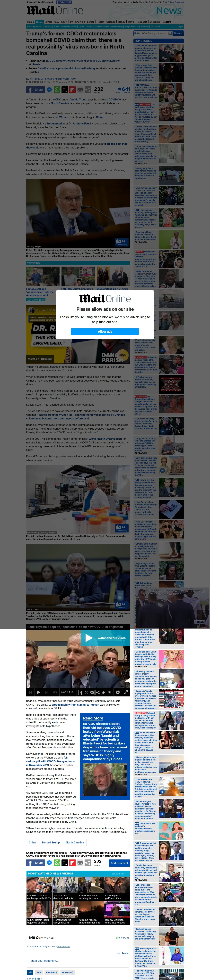Mute video using volume speaker icon

pos(55,692)
